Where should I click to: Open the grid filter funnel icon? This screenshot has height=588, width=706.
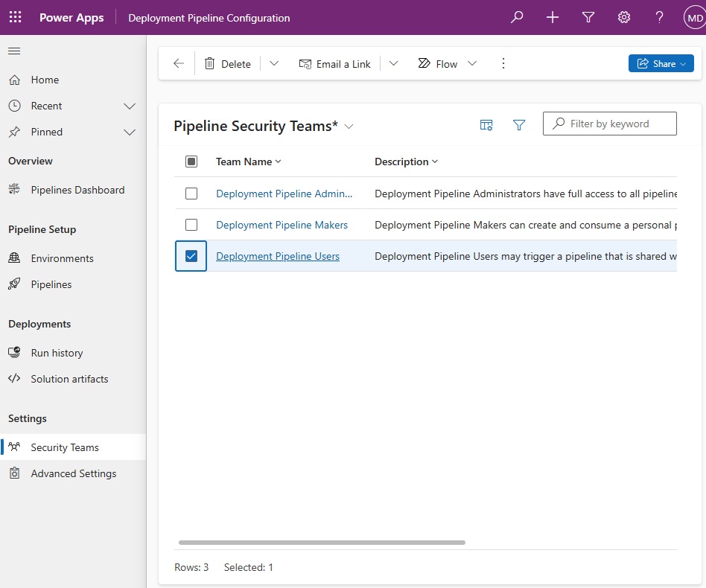519,124
